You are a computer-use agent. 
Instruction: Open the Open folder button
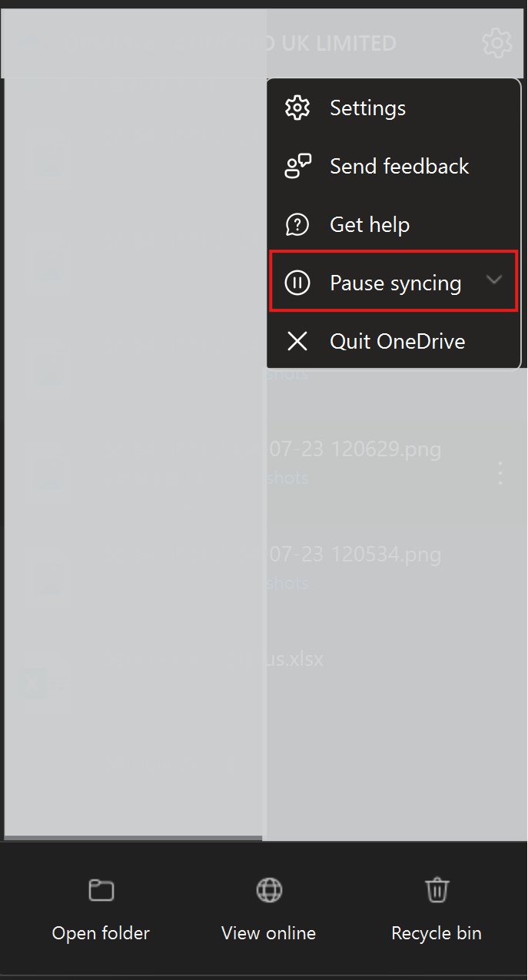point(101,910)
